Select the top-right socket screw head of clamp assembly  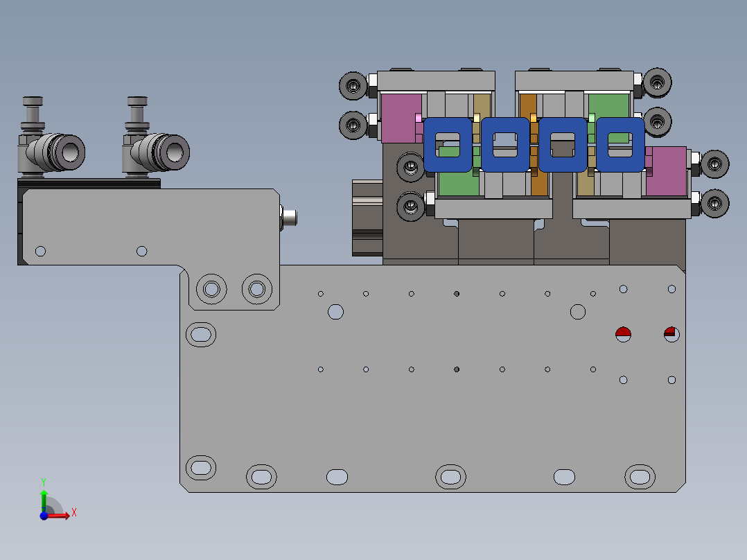click(x=658, y=82)
